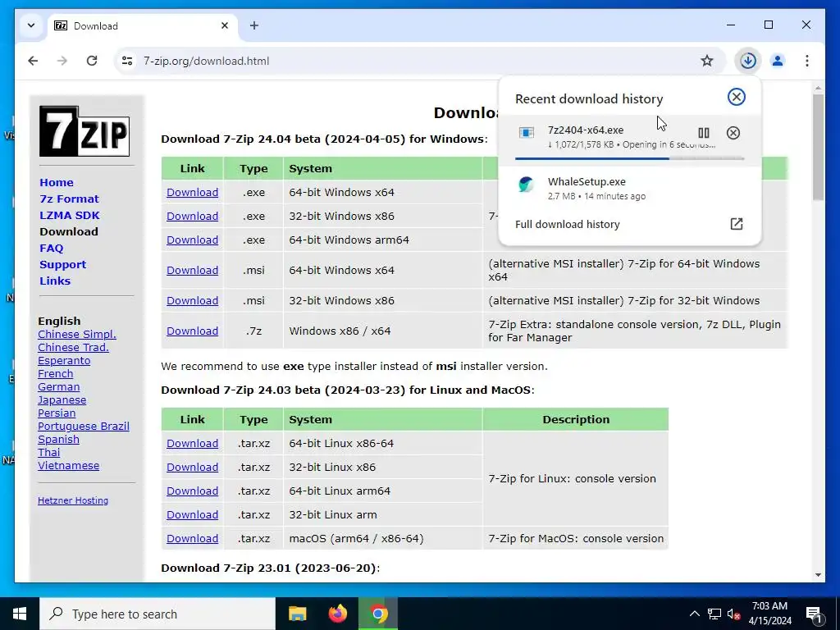Viewport: 840px width, 630px height.
Task: Click the page vertical scrollbar thumb
Action: click(818, 148)
